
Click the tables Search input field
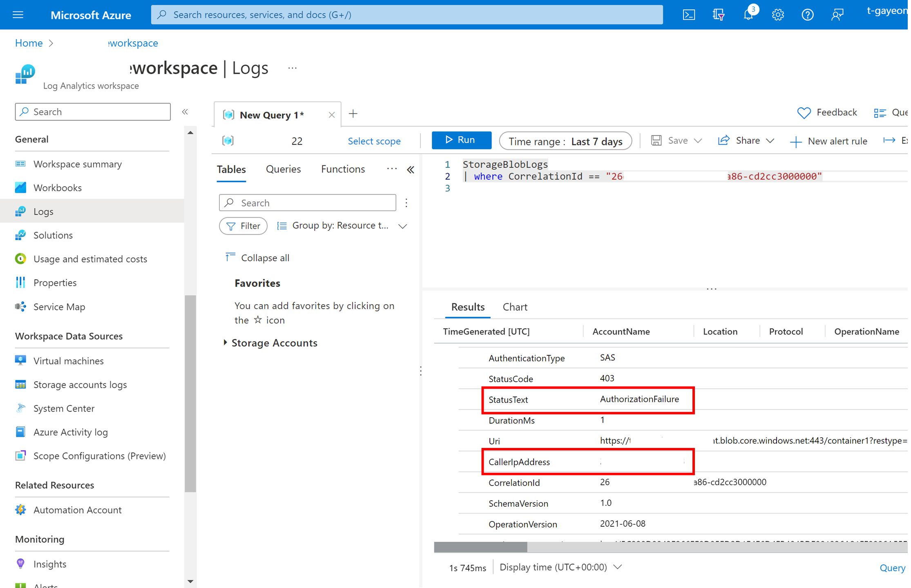pos(307,203)
